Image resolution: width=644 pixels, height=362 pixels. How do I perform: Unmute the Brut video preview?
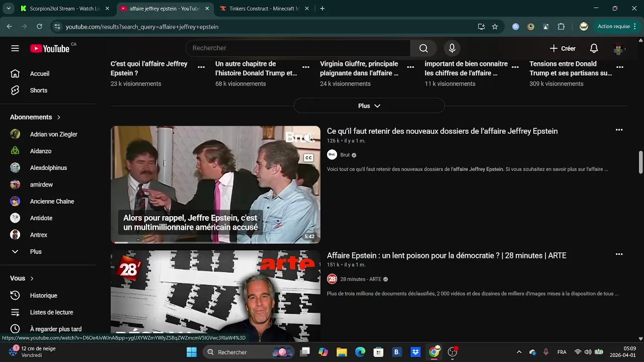tap(309, 138)
